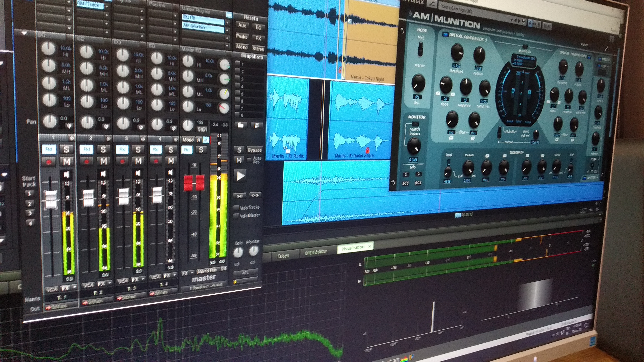Click AM-Munition preset save disk icon
644x362 pixels.
[524, 22]
